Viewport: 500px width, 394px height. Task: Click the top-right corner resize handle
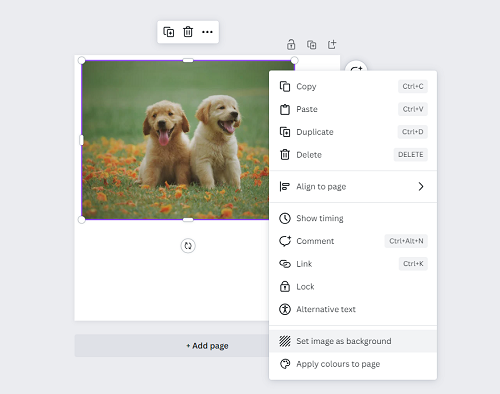294,60
